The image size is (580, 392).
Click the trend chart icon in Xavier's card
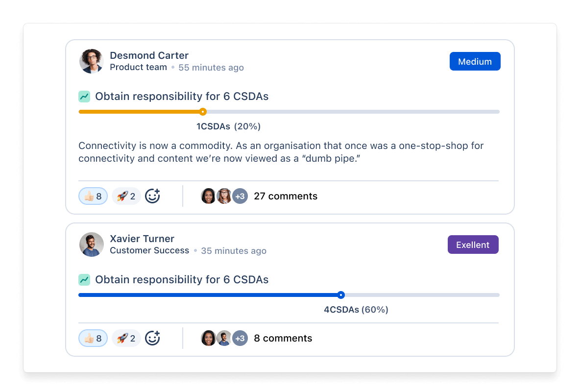coord(84,280)
